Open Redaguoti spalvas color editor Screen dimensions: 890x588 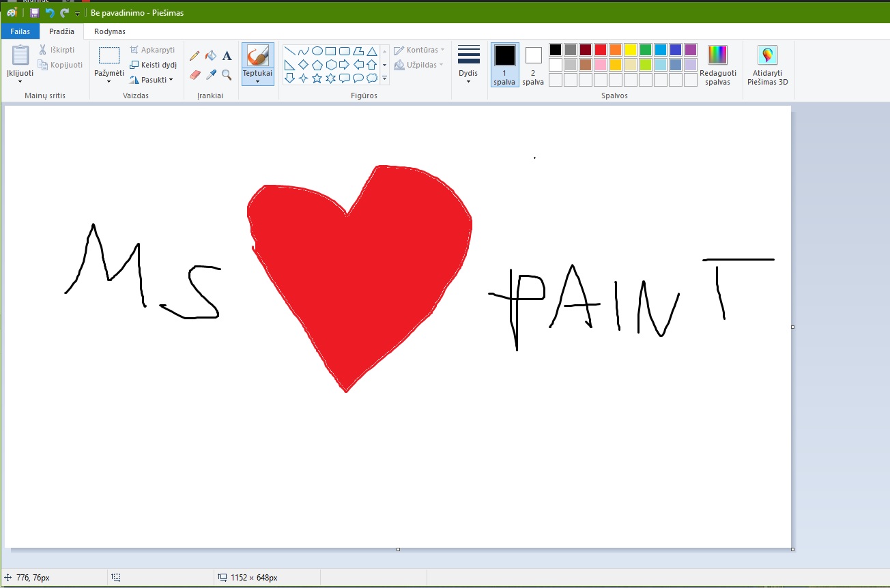[717, 65]
